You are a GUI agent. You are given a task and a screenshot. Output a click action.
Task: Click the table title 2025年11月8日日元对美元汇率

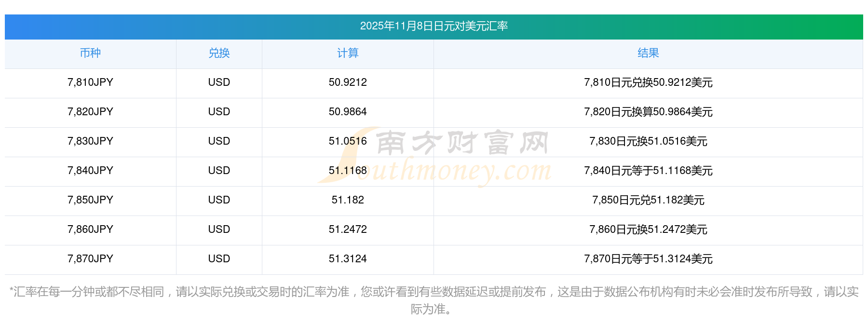tap(434, 26)
